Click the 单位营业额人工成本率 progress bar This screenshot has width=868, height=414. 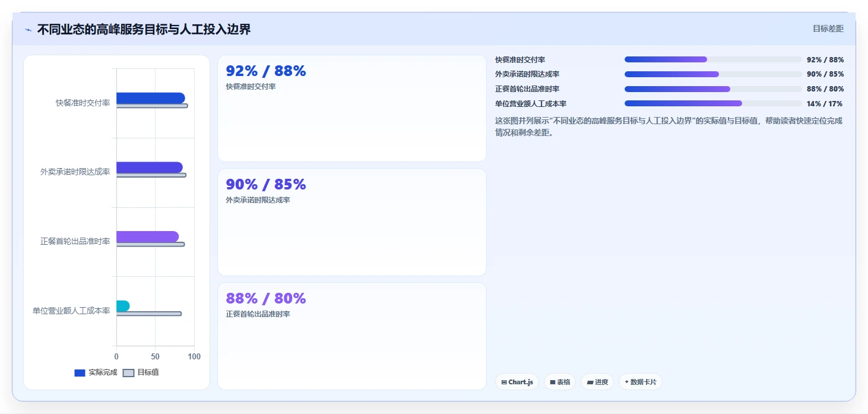tap(713, 103)
